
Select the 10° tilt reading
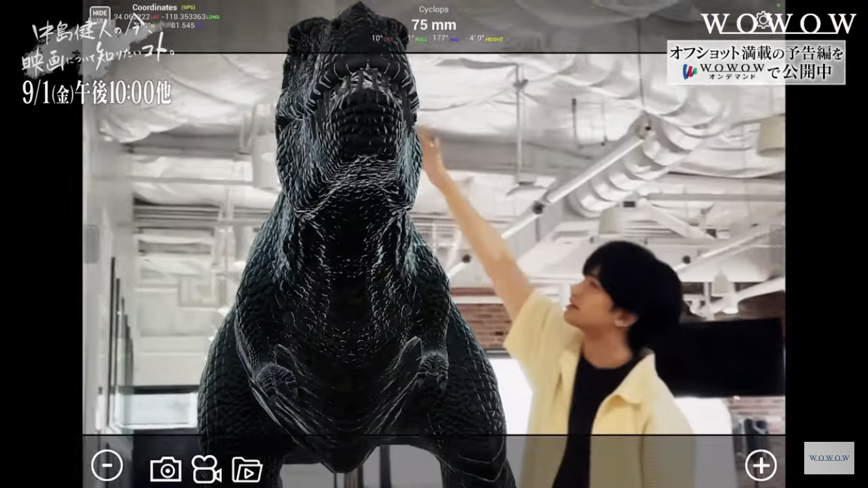[377, 38]
